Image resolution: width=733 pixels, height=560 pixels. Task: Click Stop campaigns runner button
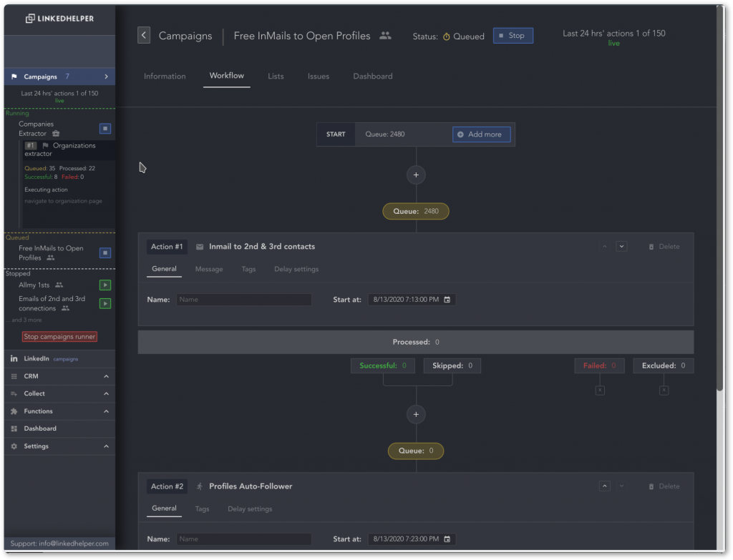59,337
